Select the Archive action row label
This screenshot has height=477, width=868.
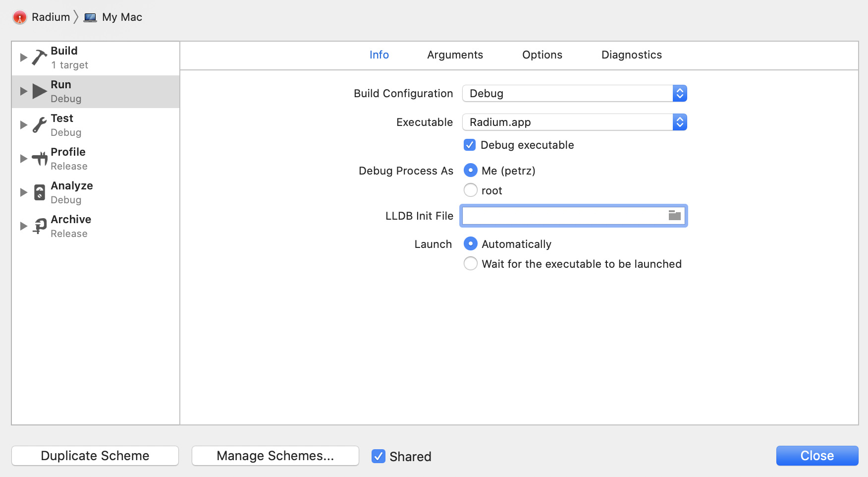point(71,220)
